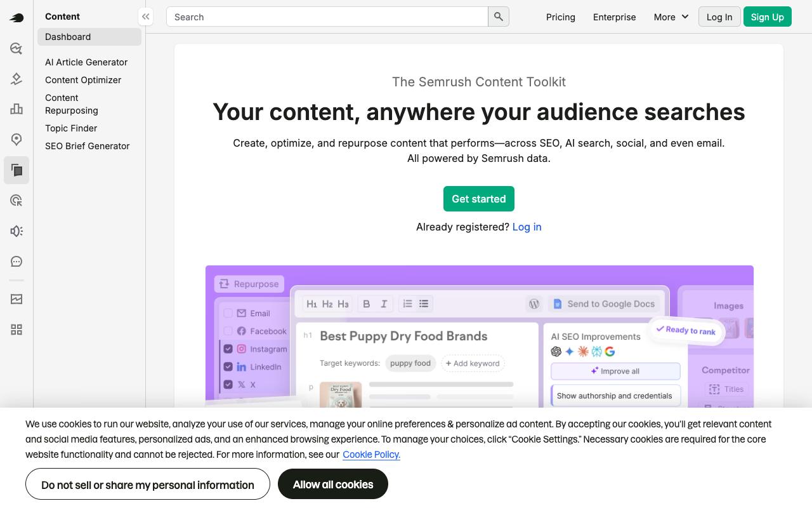Viewport: 812px width, 508px height.
Task: Go to the Pricing page
Action: 561,17
